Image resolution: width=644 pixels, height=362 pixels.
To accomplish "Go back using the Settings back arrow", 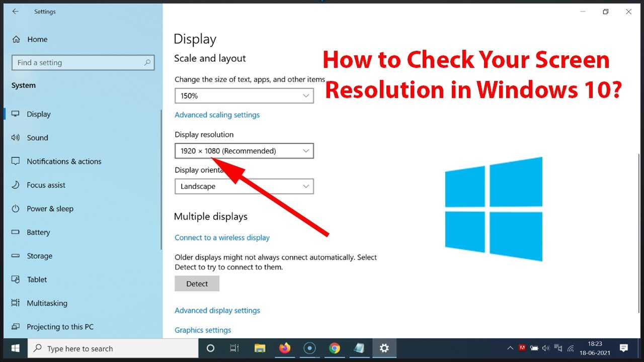I will point(16,12).
